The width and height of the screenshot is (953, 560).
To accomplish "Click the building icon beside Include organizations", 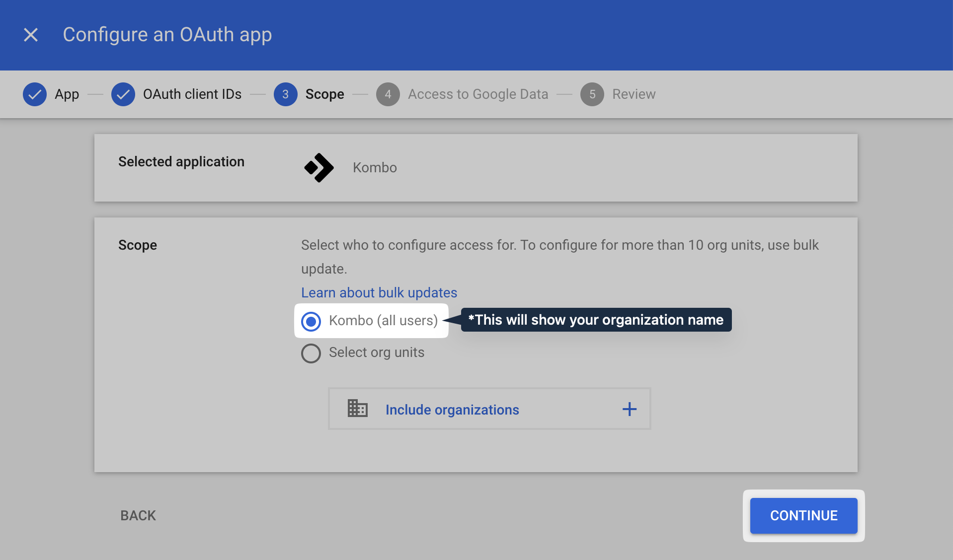I will (x=357, y=409).
